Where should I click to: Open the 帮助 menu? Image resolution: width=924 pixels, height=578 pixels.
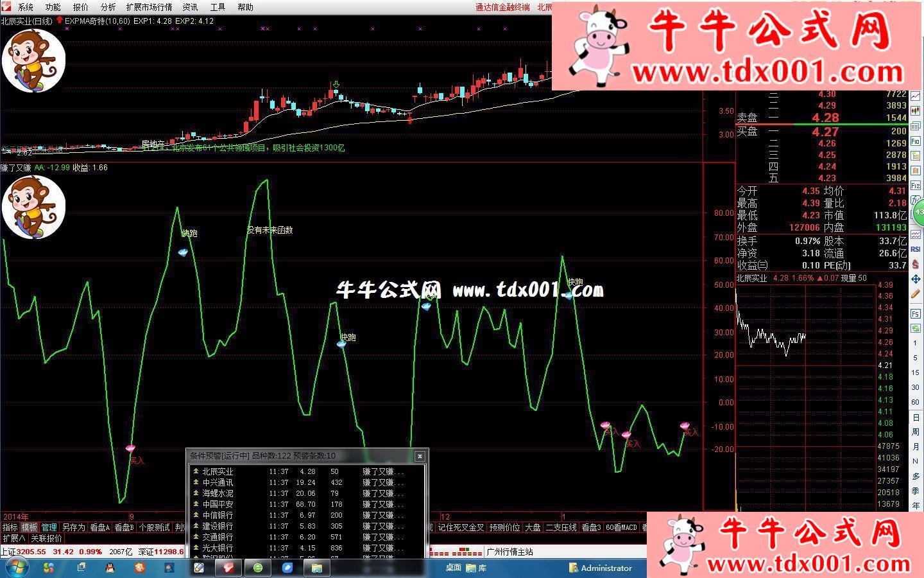[x=245, y=7]
